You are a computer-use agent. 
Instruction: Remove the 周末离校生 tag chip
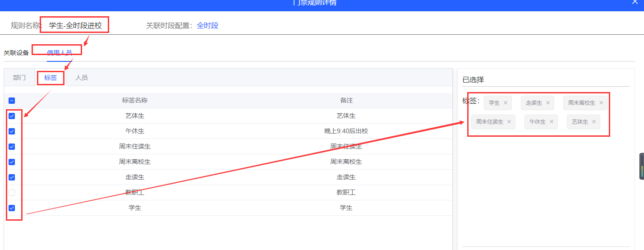point(601,103)
